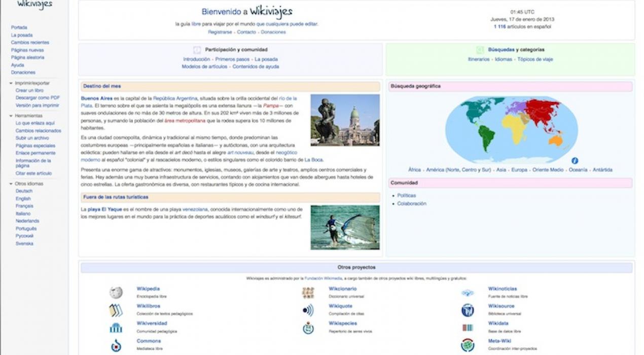The image size is (644, 355).
Task: Switch language to Français
Action: pos(24,206)
